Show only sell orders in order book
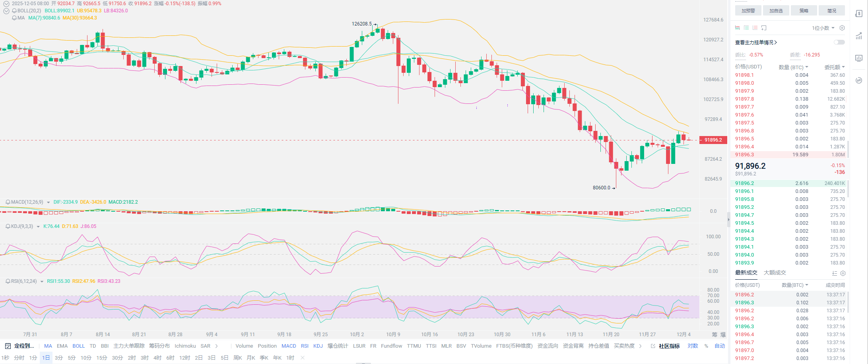Viewport: 868px width, 364px height. tap(755, 28)
